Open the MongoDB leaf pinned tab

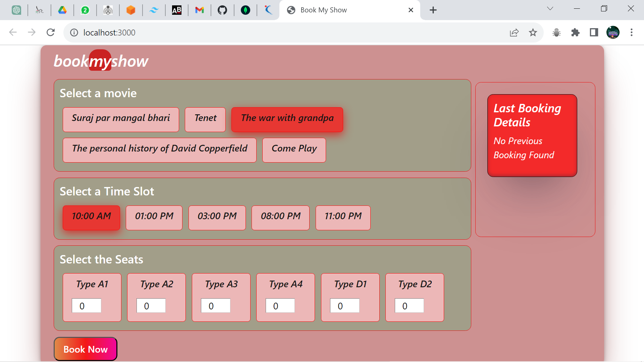pos(245,10)
